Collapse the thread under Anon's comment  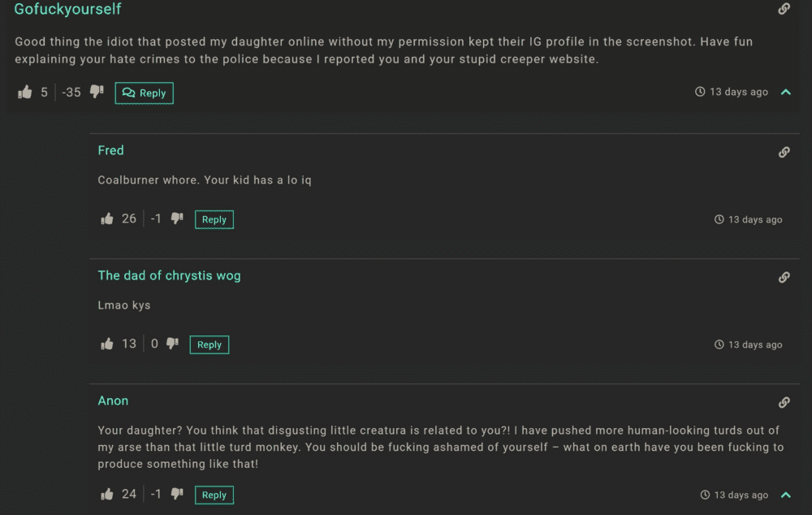(x=785, y=495)
